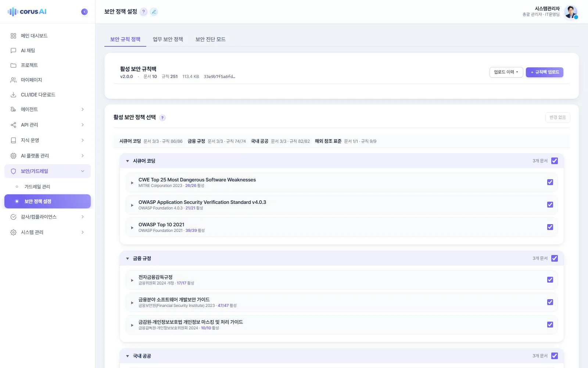Click the system management gear icon
Screen dimensions: 588x368
14,232
